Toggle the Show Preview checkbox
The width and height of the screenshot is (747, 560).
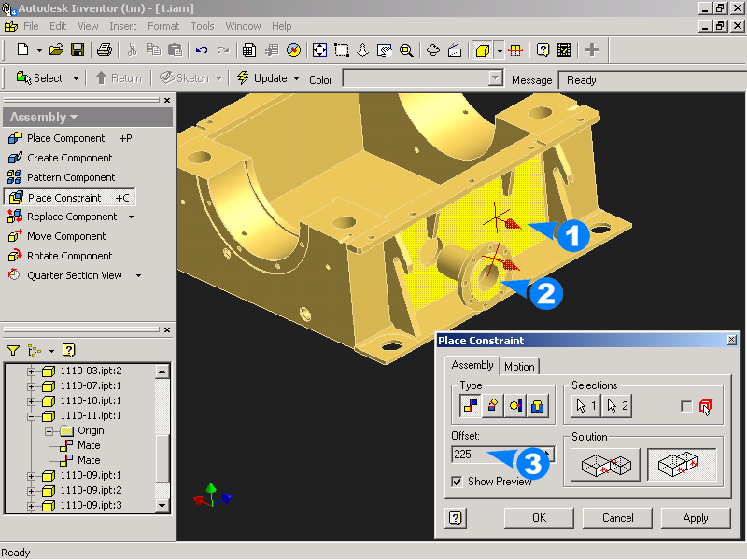pyautogui.click(x=457, y=482)
